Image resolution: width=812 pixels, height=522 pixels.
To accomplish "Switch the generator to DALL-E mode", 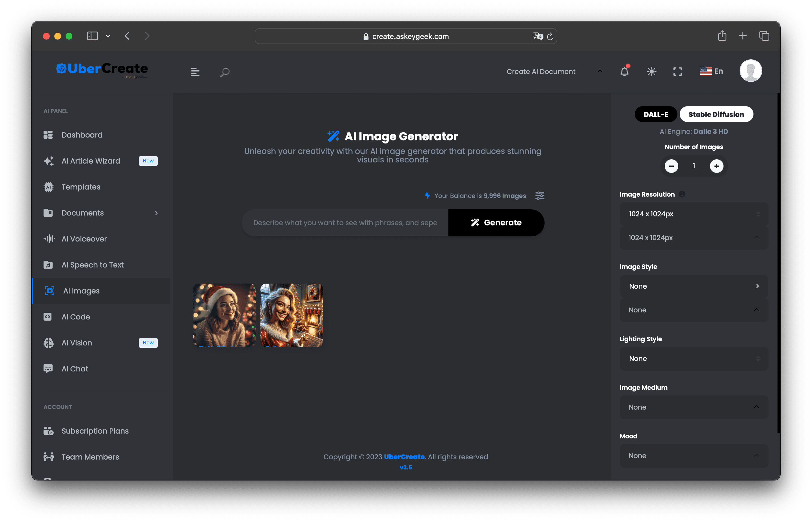I will pyautogui.click(x=655, y=114).
